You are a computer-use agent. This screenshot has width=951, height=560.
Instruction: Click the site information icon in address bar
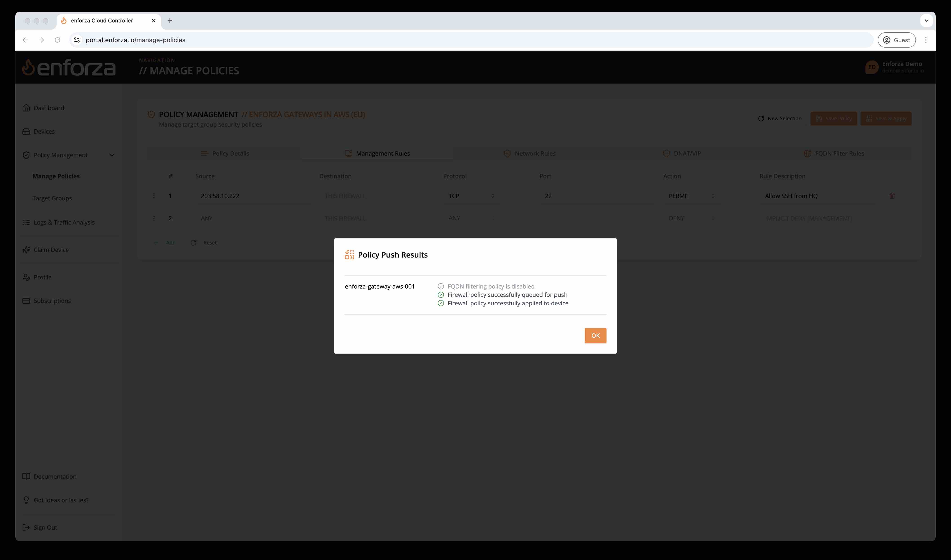(x=77, y=40)
